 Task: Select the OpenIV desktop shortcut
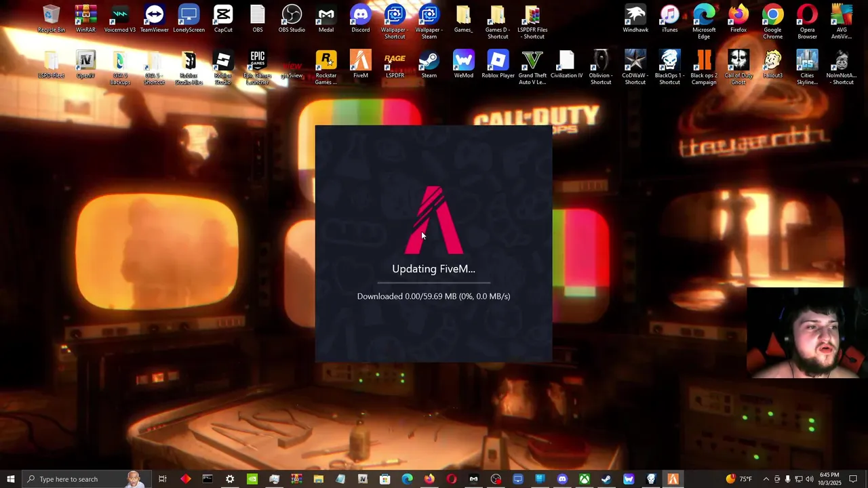coord(85,64)
